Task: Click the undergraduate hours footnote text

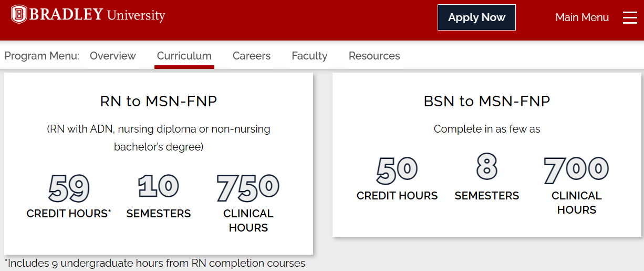Action: click(155, 263)
